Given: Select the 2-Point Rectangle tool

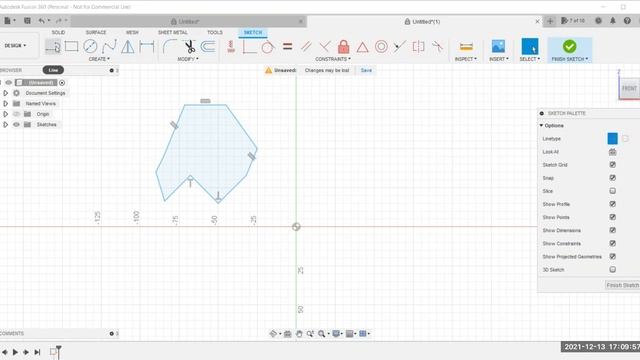Looking at the screenshot, I should pos(71,47).
